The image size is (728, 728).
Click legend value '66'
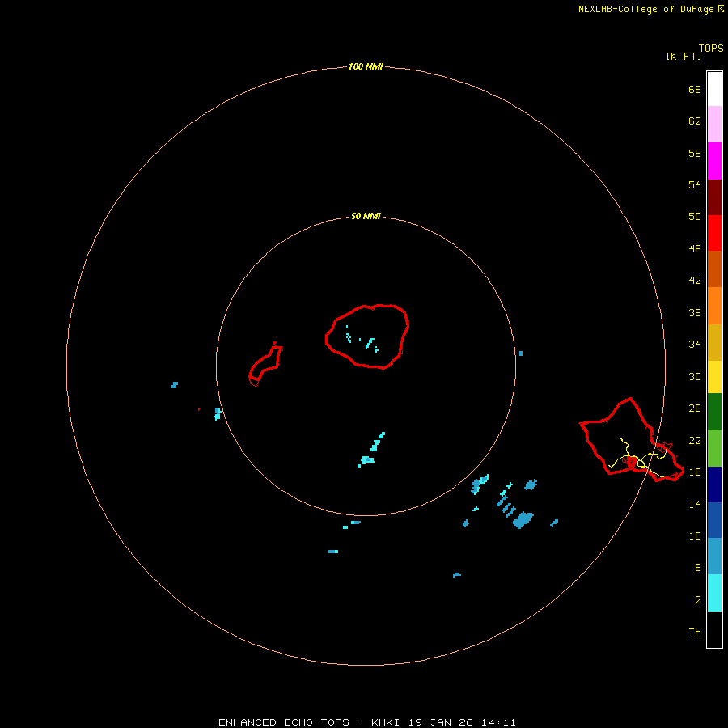click(x=695, y=89)
